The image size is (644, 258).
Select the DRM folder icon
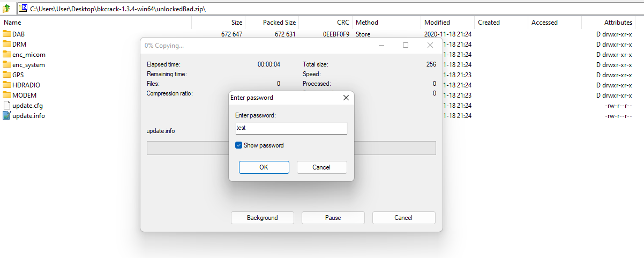click(7, 44)
